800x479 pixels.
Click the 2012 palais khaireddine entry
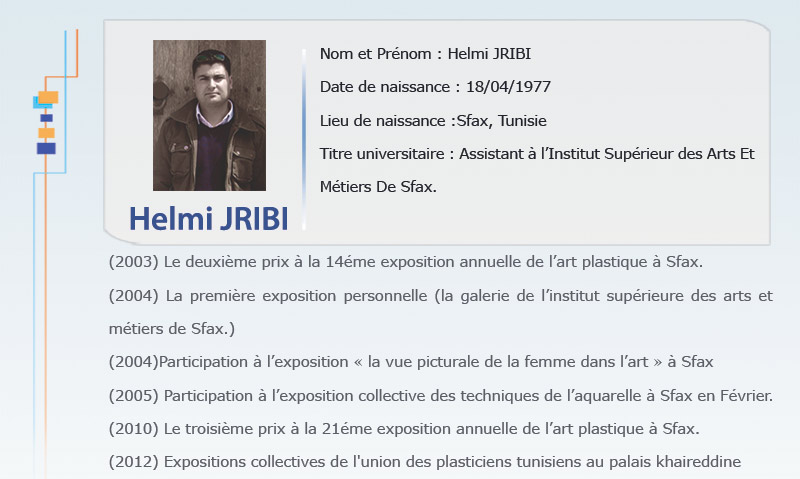[424, 462]
